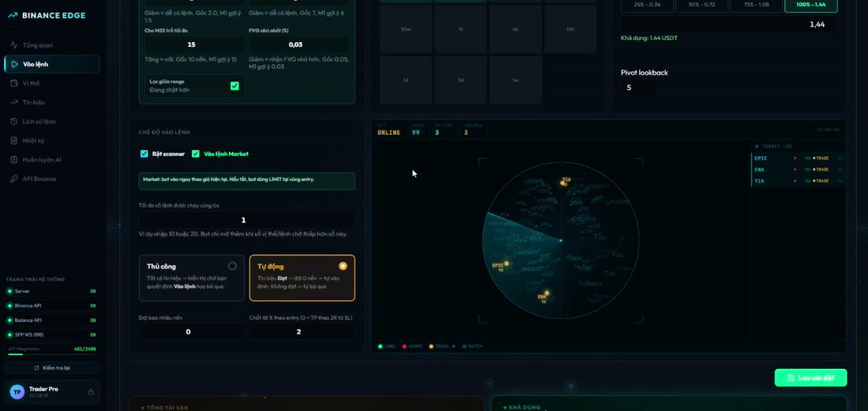
Task: Toggle the Vào lệnh Market checkbox
Action: click(195, 154)
